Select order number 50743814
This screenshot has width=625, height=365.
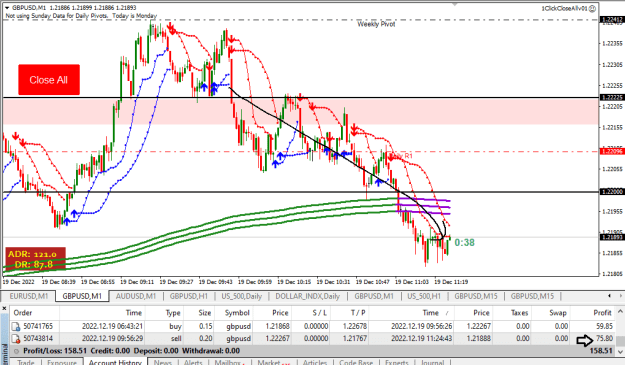click(38, 339)
